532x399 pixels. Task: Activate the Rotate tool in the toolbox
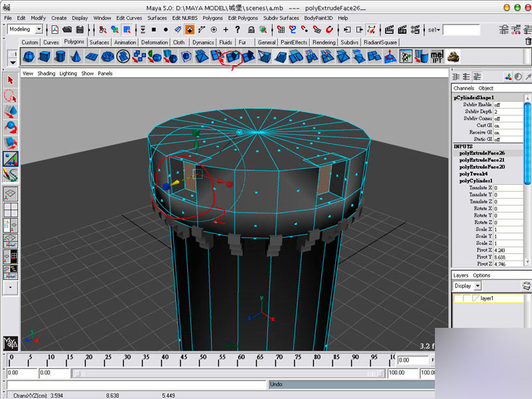[x=11, y=127]
